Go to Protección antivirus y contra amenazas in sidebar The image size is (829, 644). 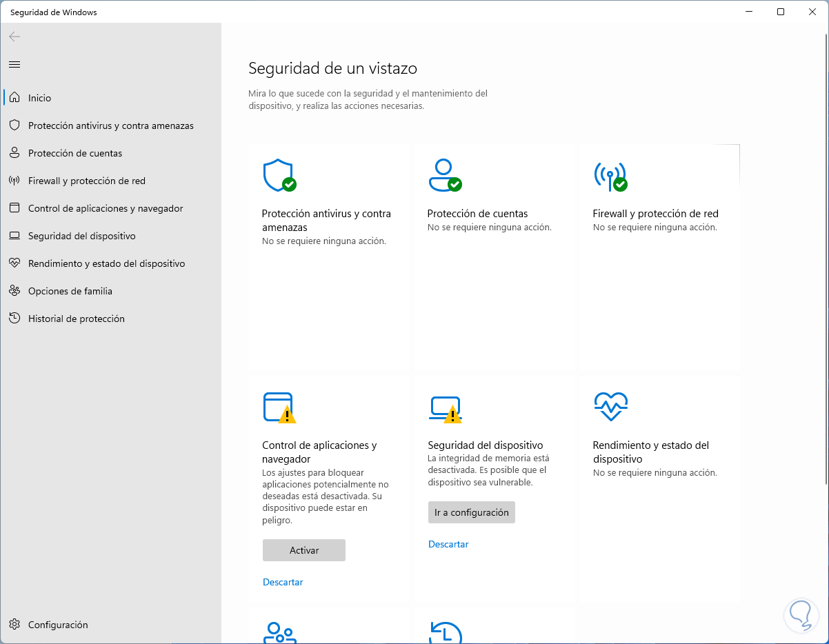[110, 125]
